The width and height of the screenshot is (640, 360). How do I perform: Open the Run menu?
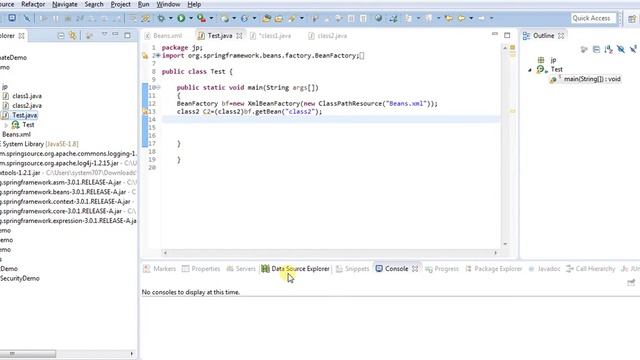(143, 4)
